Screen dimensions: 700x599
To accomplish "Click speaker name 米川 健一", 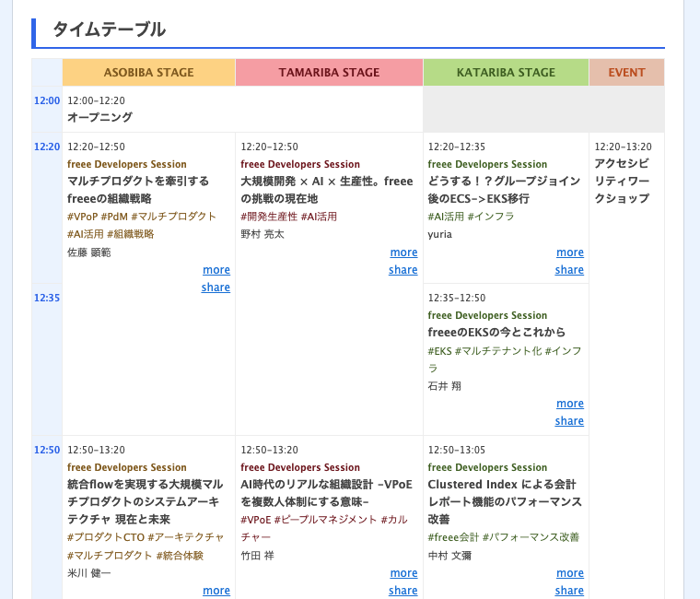I will tap(88, 573).
